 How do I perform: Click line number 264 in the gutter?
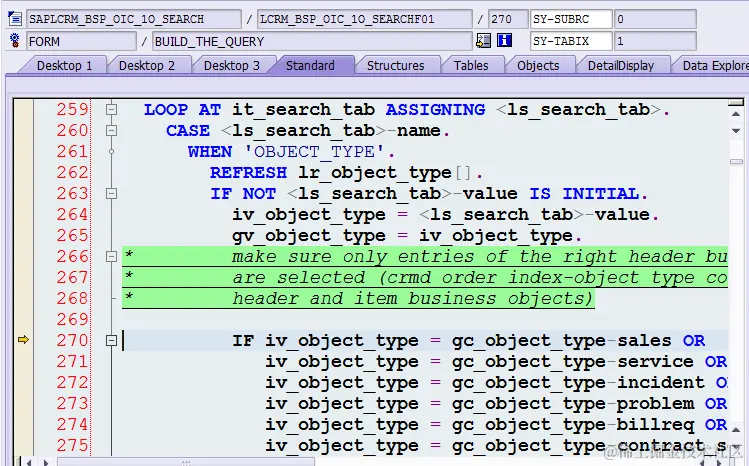tap(73, 214)
